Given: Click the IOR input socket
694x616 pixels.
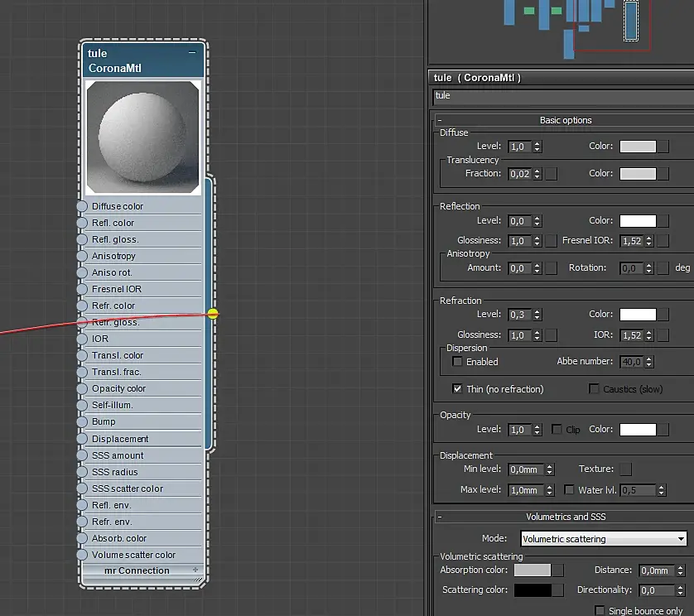Looking at the screenshot, I should tap(82, 339).
